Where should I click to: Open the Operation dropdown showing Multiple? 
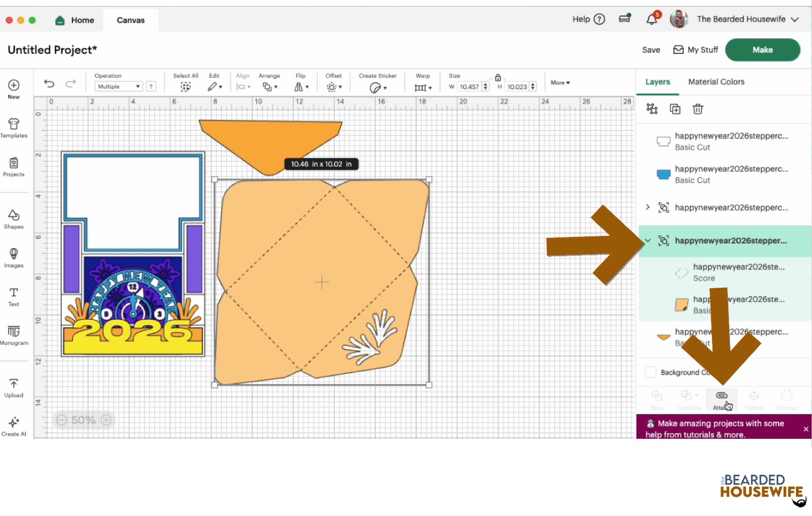point(118,86)
